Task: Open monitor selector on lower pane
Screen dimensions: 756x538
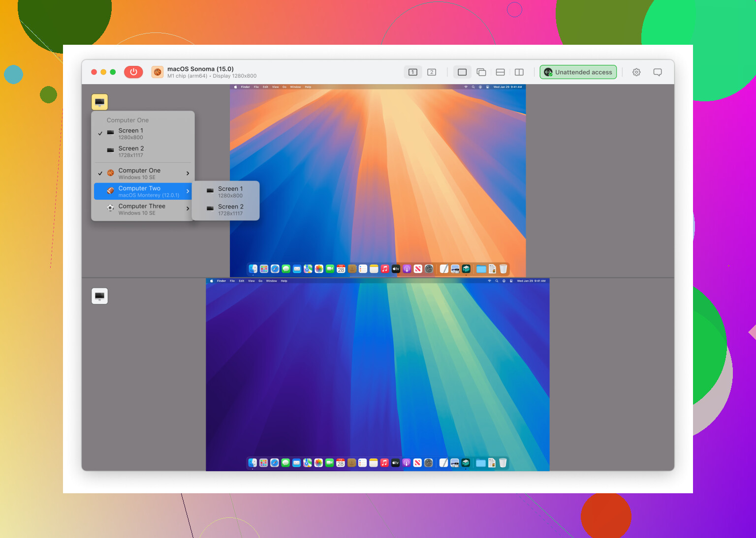Action: coord(99,296)
